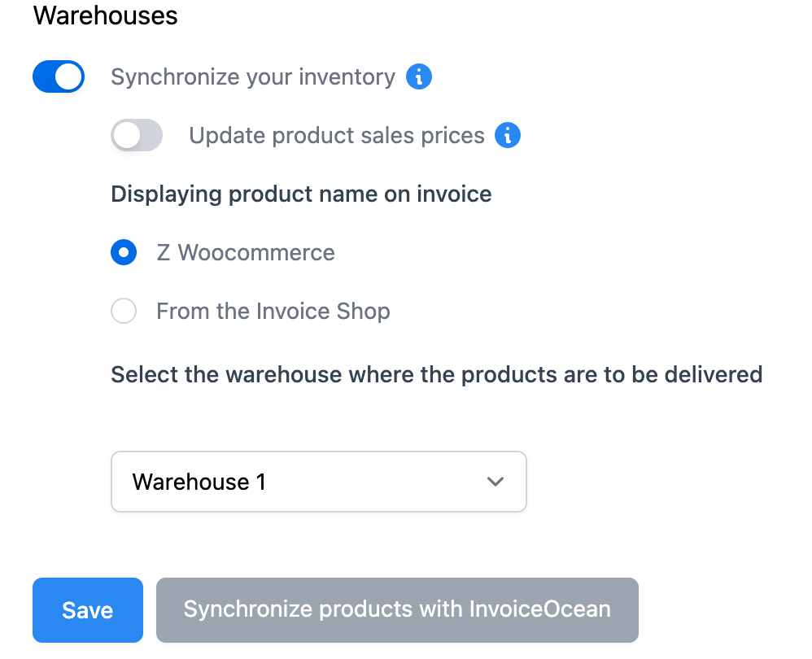Click the Displaying product name on invoice heading

tap(301, 194)
